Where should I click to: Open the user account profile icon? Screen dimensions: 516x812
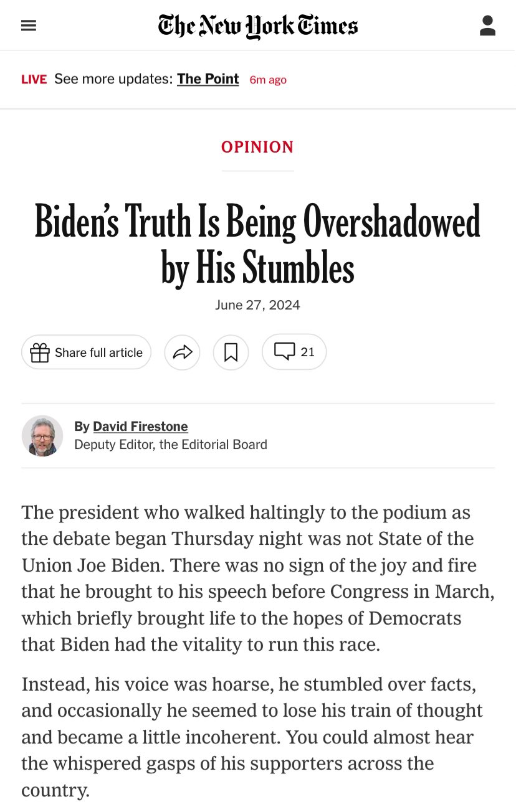487,26
